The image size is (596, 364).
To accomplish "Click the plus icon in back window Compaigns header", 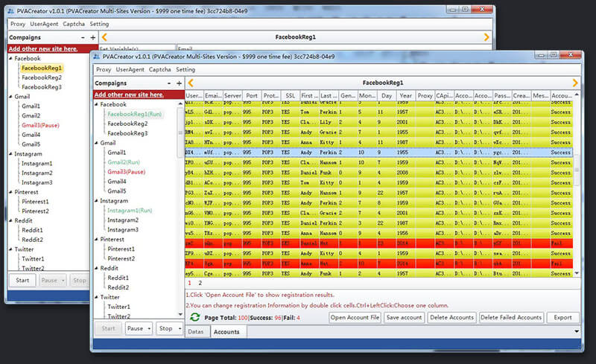I will 92,37.
